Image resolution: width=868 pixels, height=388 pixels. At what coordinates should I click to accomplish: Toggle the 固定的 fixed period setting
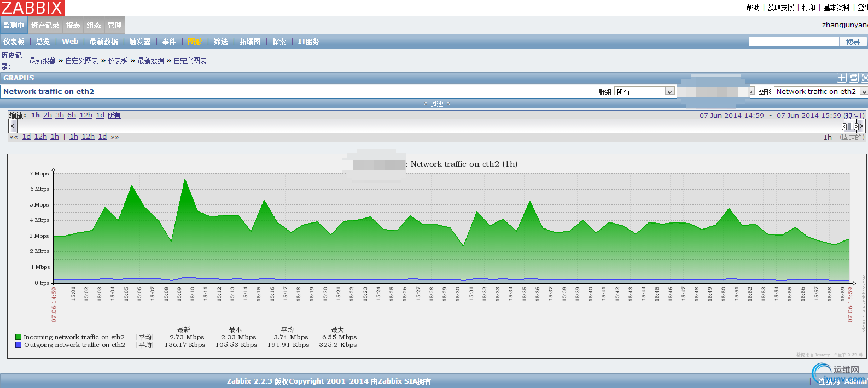[852, 137]
